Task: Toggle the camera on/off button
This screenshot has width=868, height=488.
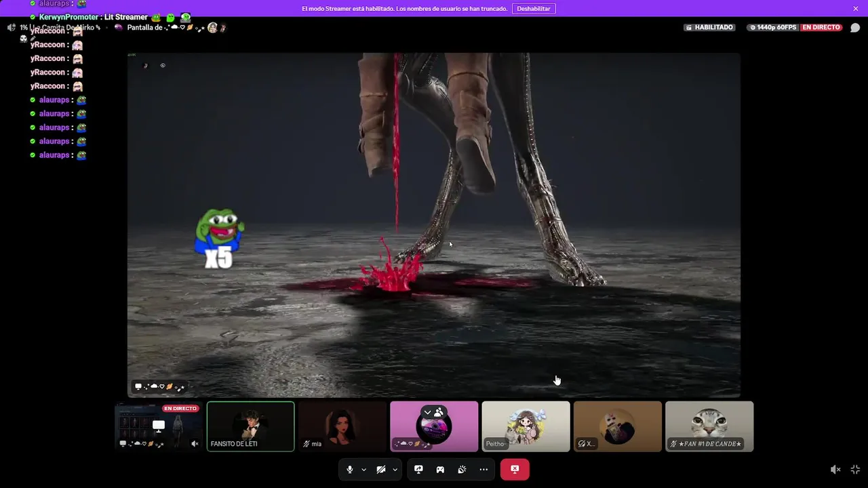Action: pos(381,470)
